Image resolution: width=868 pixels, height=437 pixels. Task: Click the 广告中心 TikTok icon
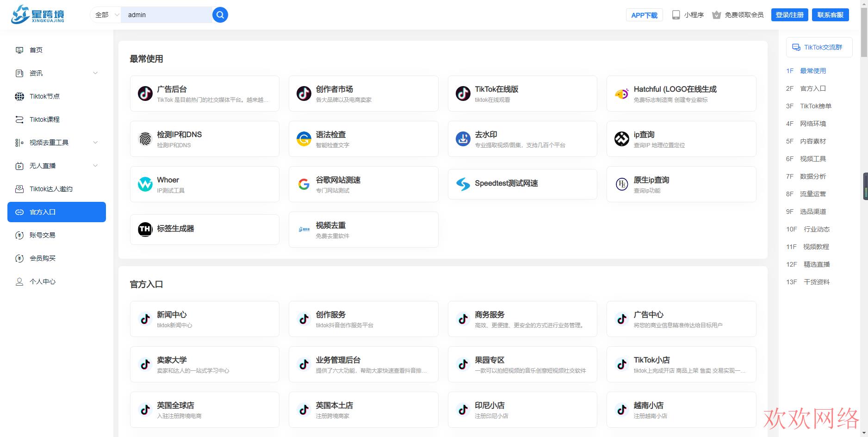click(622, 319)
